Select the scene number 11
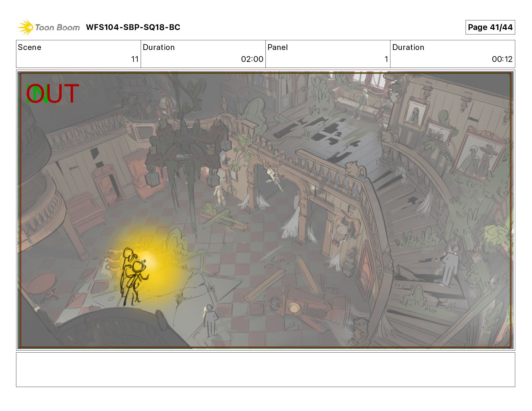 [135, 59]
